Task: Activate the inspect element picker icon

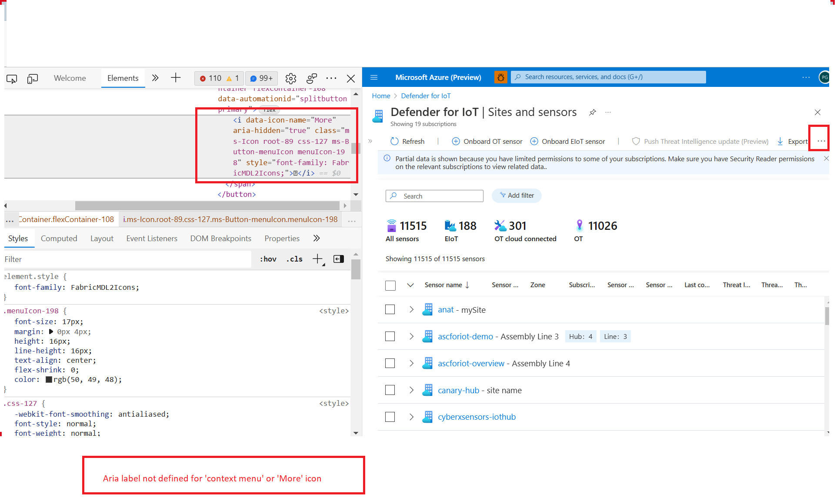Action: pyautogui.click(x=12, y=79)
